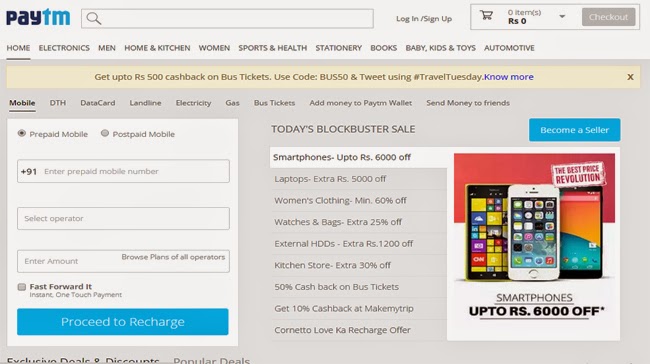Viewport: 650px width, 364px height.
Task: Select the Prepaid Mobile radio button
Action: [x=22, y=133]
